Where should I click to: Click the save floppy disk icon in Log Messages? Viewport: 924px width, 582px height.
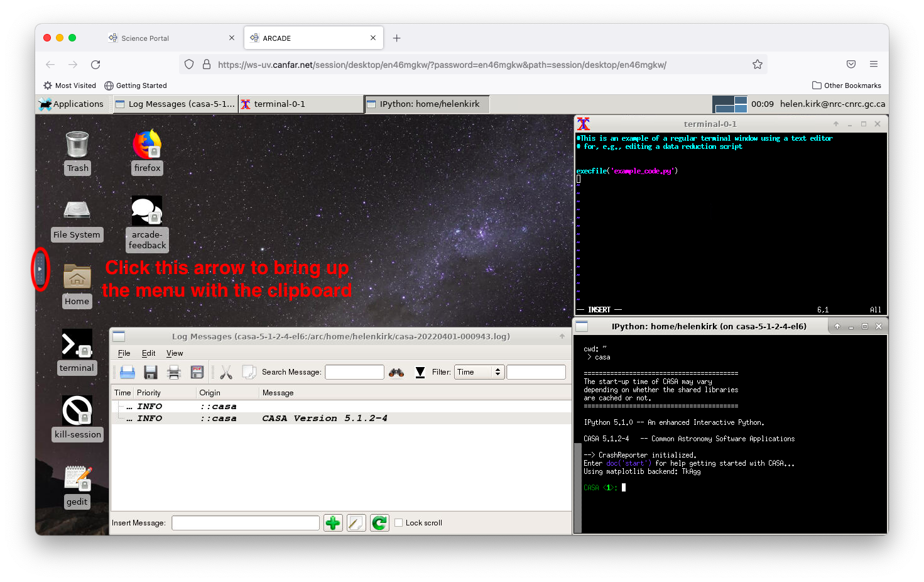(x=151, y=372)
